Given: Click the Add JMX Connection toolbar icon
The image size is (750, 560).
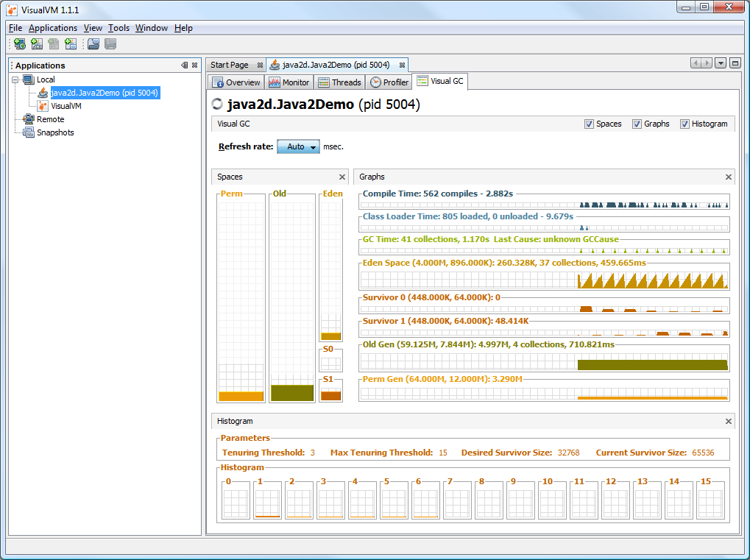Looking at the screenshot, I should tap(37, 44).
